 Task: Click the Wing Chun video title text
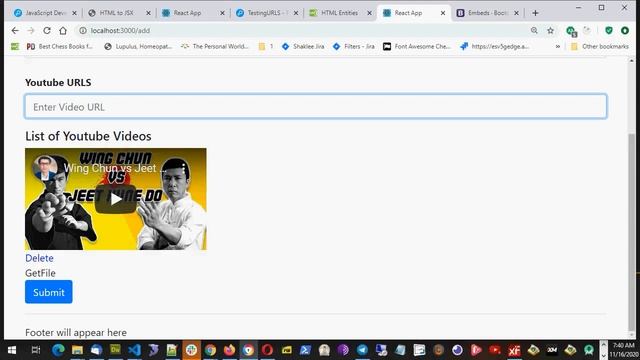point(115,168)
